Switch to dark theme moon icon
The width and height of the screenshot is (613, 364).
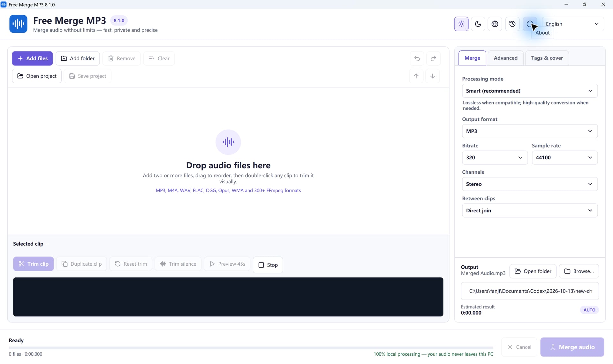[x=478, y=24]
